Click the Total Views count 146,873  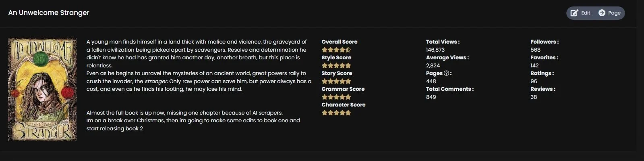[435, 50]
